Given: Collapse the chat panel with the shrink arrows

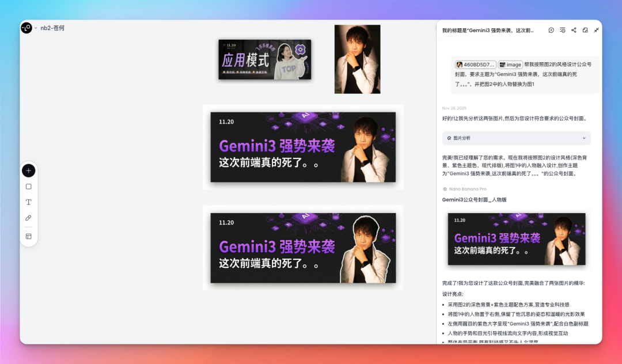Looking at the screenshot, I should pos(596,30).
